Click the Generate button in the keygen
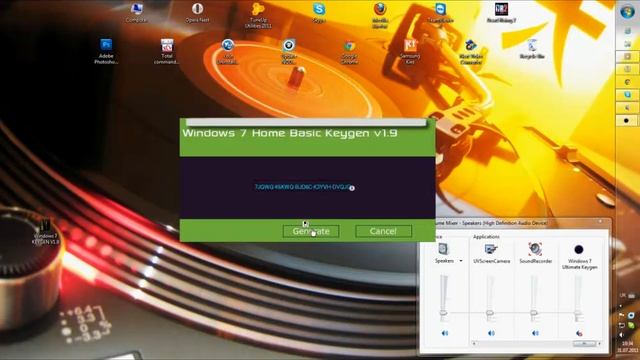The image size is (640, 360). tap(311, 231)
